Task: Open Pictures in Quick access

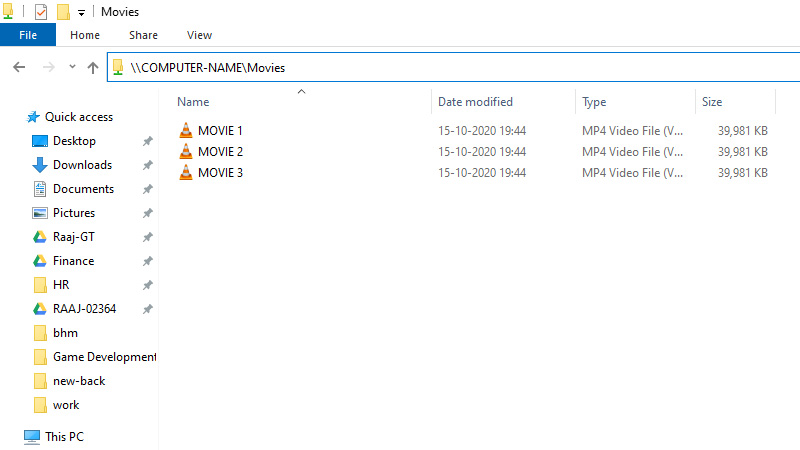Action: coord(73,213)
